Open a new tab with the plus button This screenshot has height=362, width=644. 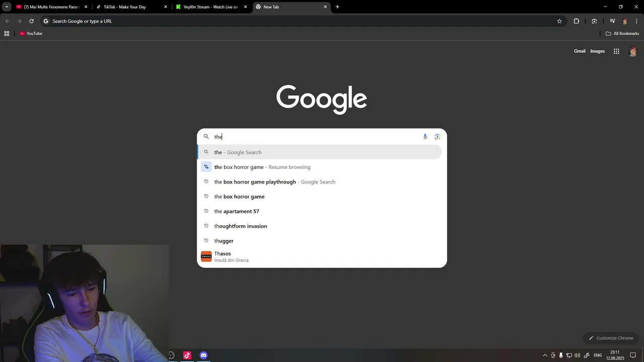pos(337,7)
